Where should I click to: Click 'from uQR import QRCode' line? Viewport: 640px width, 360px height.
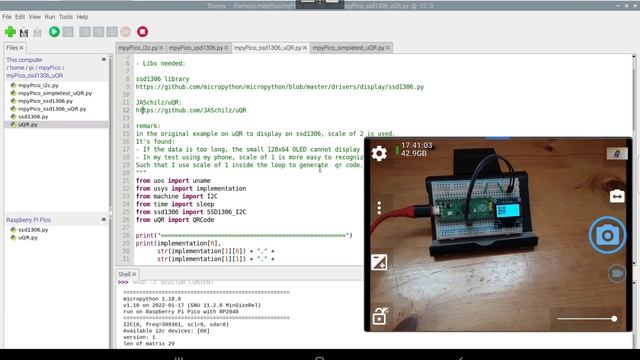coord(175,220)
